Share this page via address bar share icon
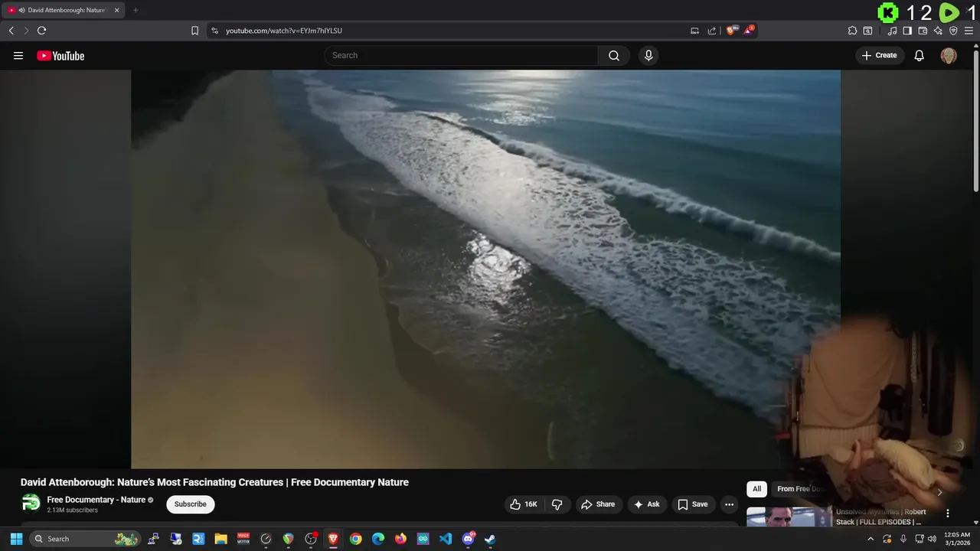Screen dimensions: 980x551 [712, 31]
